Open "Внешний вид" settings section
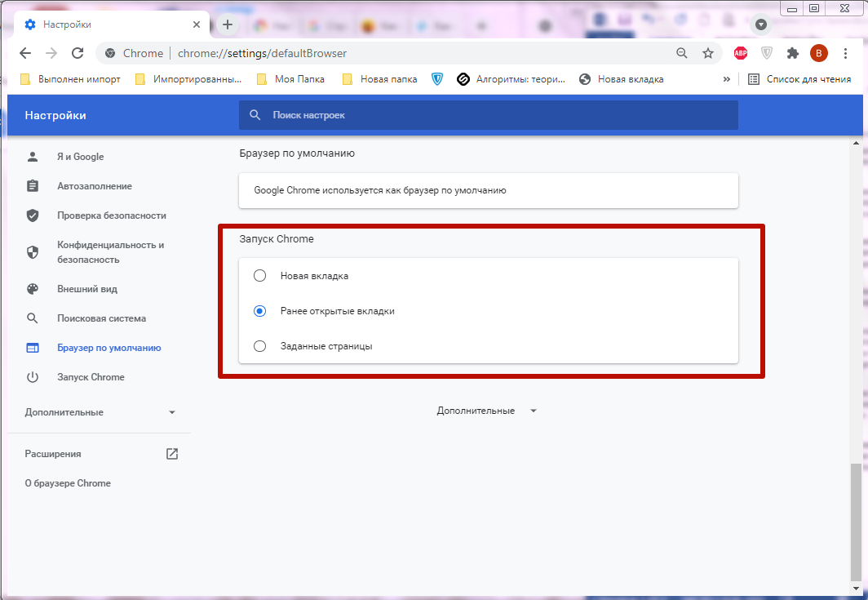Screen dimensions: 868x600 pyautogui.click(x=87, y=289)
